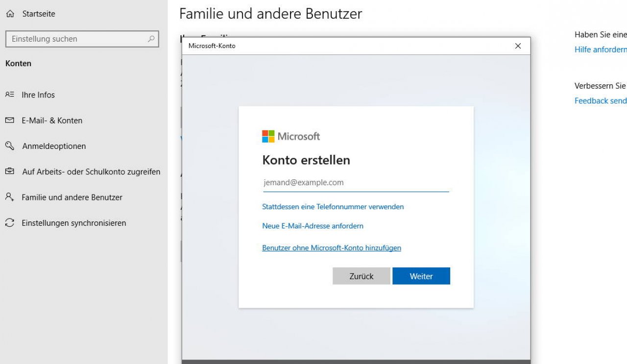Viewport: 627px width, 364px height.
Task: Click the Einstellungen synchronisieren sync icon
Action: 10,223
